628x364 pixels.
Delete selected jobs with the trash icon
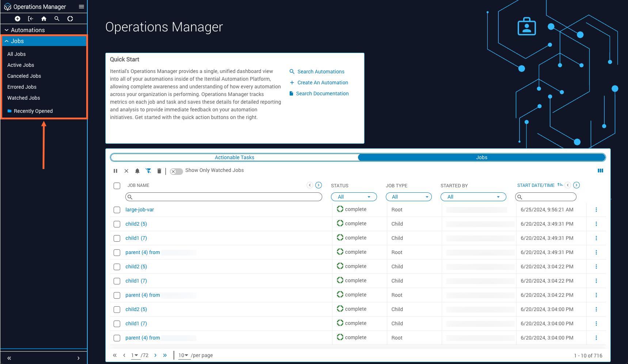coord(159,171)
